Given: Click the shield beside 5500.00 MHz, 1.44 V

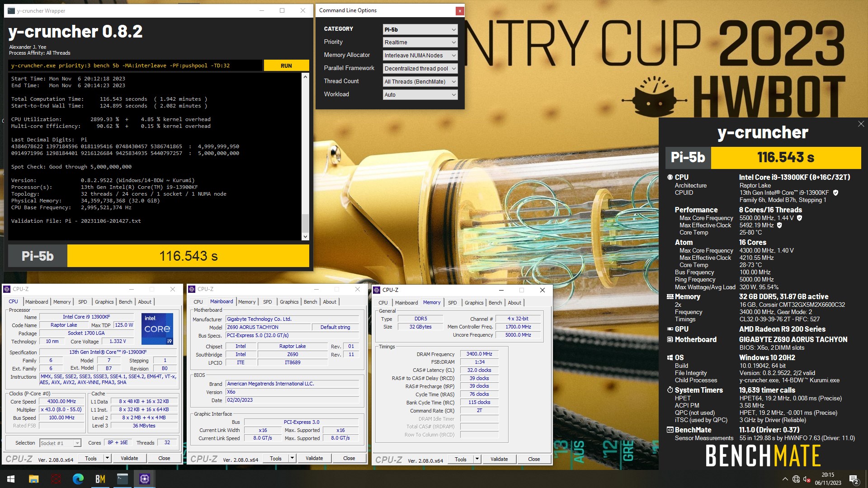Looking at the screenshot, I should [x=799, y=218].
